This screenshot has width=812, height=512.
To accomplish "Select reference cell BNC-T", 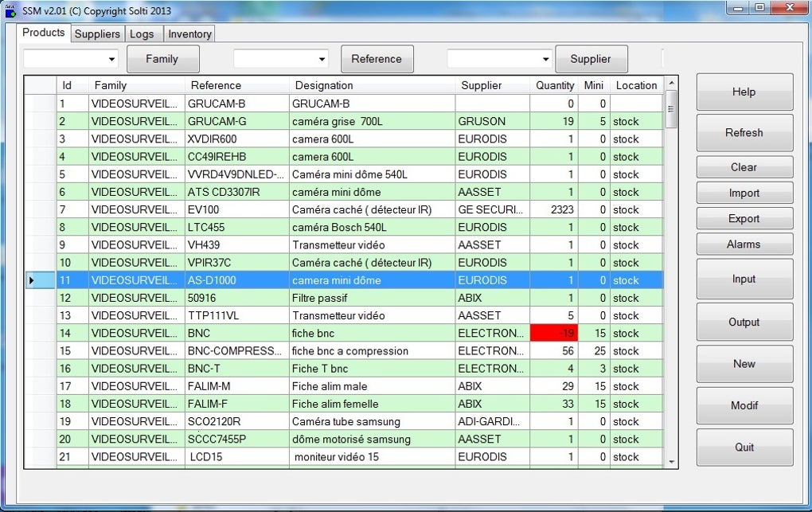I will tap(237, 369).
